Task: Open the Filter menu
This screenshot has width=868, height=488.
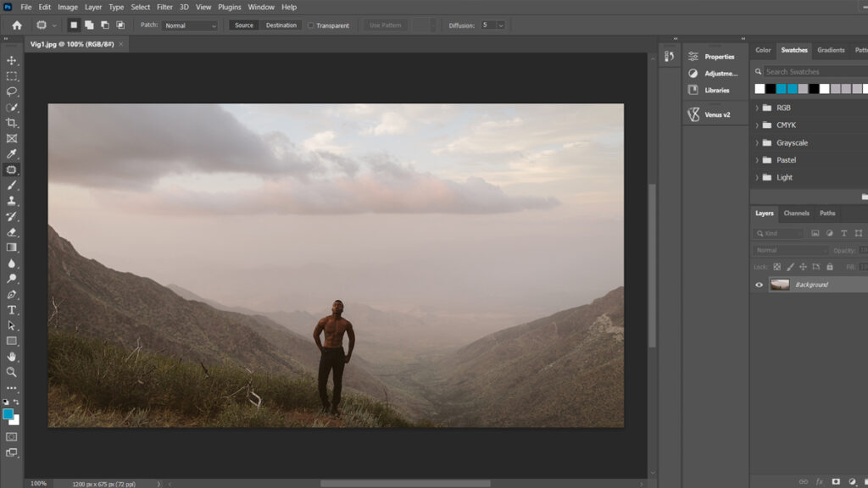Action: tap(164, 7)
